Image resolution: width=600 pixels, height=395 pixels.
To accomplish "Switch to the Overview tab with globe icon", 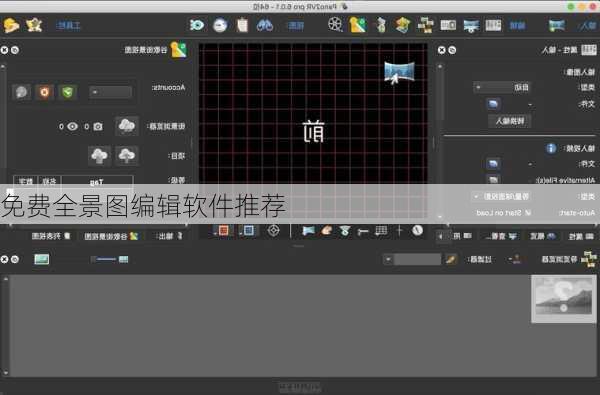I will click(543, 236).
